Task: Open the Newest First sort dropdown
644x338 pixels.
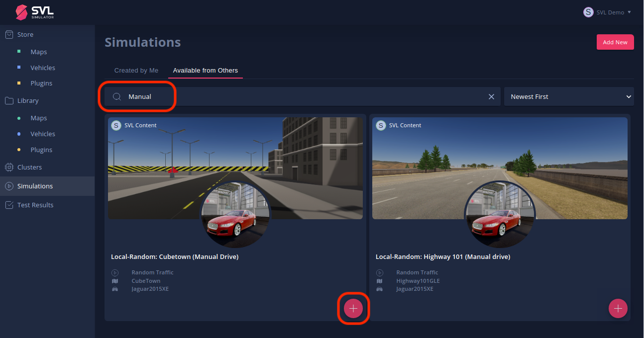Action: click(569, 96)
